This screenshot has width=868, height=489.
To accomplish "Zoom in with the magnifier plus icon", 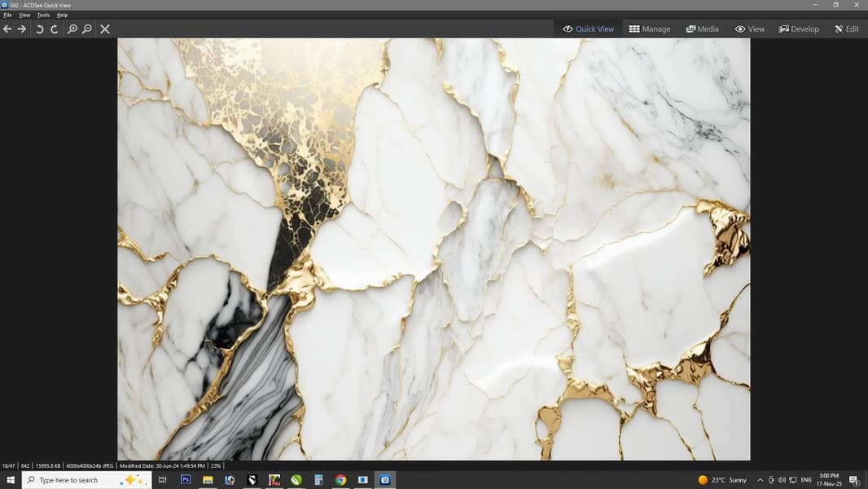I will click(72, 29).
